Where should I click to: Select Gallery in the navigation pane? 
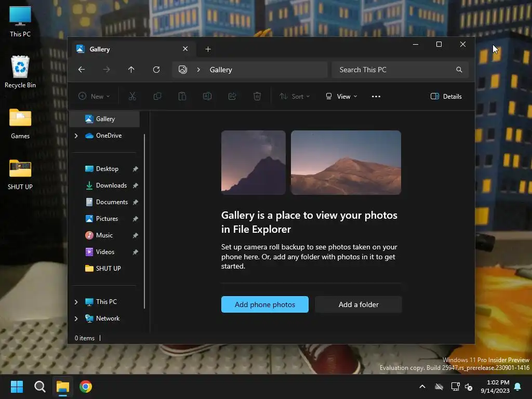(x=104, y=119)
